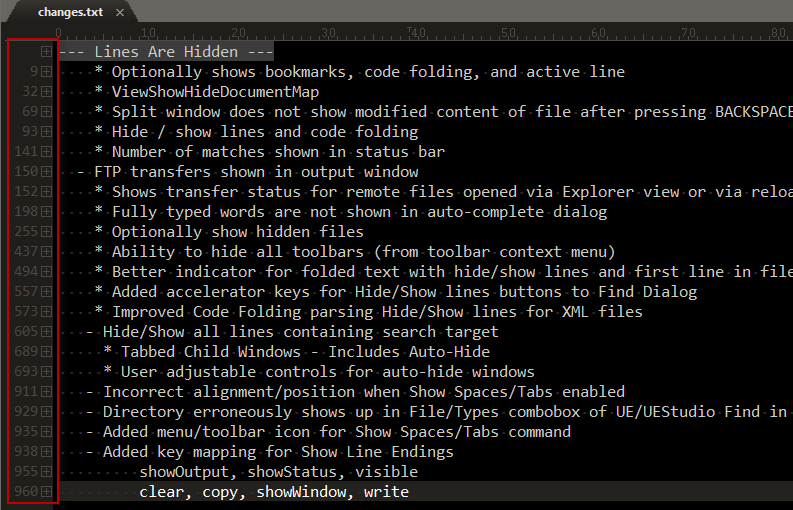Screen dimensions: 793x510
Task: Expand fold marker beside line 32
Action: pyautogui.click(x=47, y=92)
